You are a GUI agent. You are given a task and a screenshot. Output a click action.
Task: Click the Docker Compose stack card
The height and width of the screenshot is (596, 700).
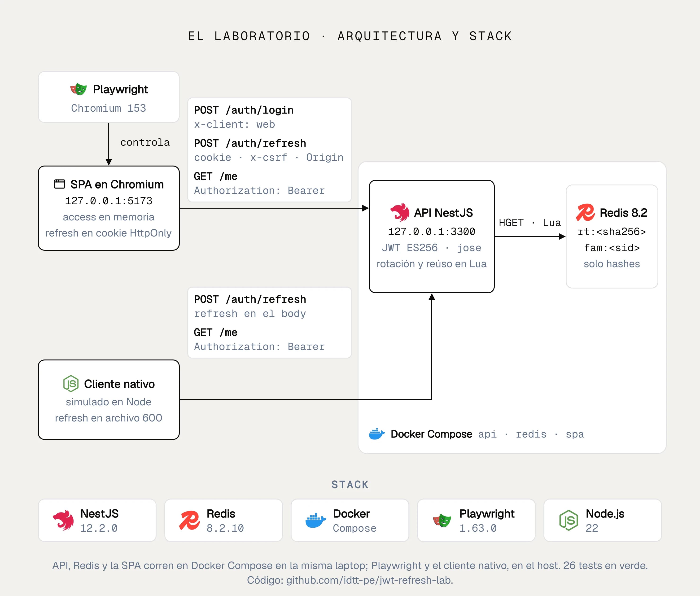[350, 520]
